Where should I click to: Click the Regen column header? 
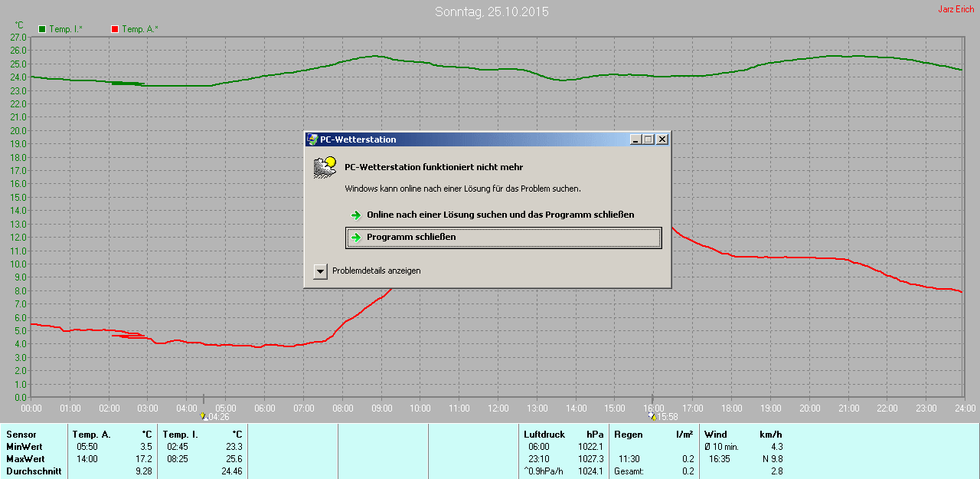[629, 435]
